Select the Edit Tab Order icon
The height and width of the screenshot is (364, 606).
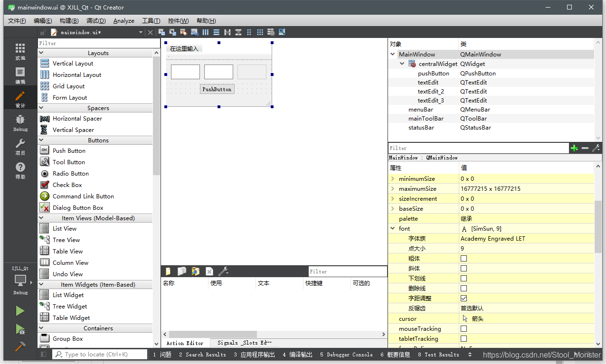point(195,32)
